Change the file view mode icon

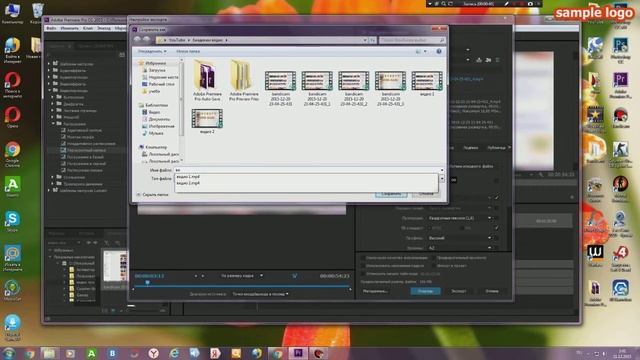418,51
